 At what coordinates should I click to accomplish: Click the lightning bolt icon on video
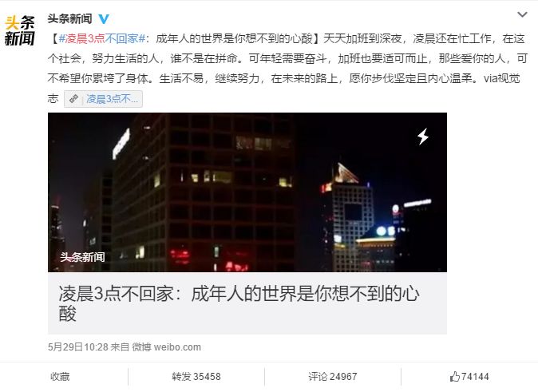point(423,137)
